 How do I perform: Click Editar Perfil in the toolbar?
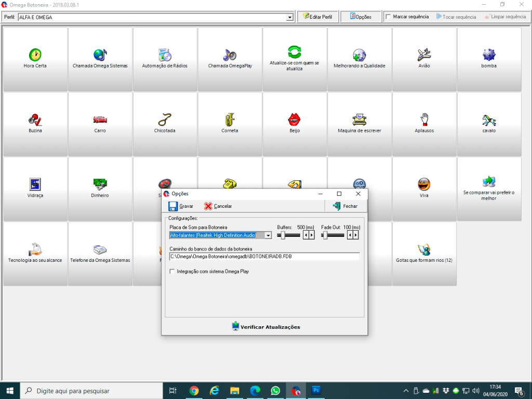318,17
